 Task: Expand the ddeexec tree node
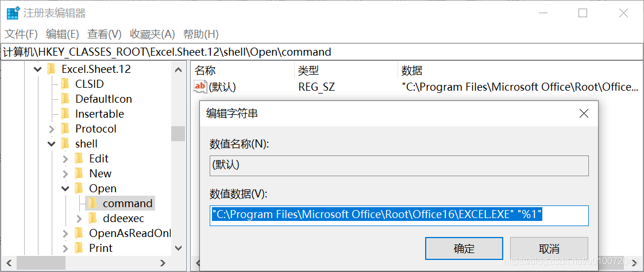[79, 218]
